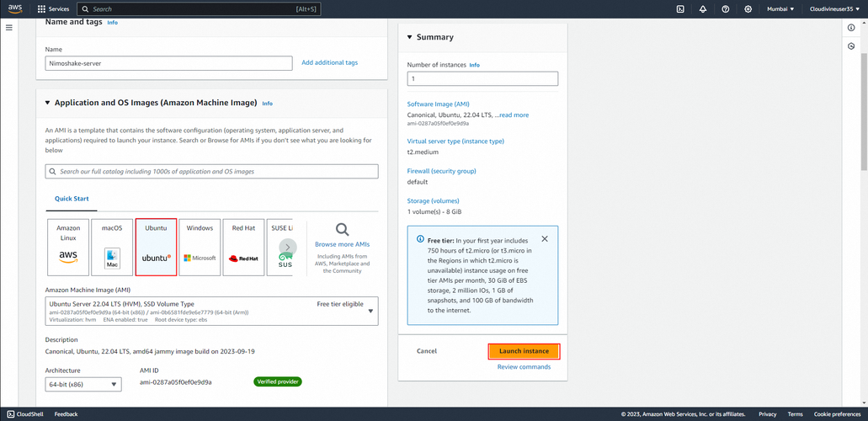Viewport: 868px width, 421px height.
Task: Click the AMI ID ami-0287a05f0ef0e9d9a text
Action: click(x=176, y=382)
